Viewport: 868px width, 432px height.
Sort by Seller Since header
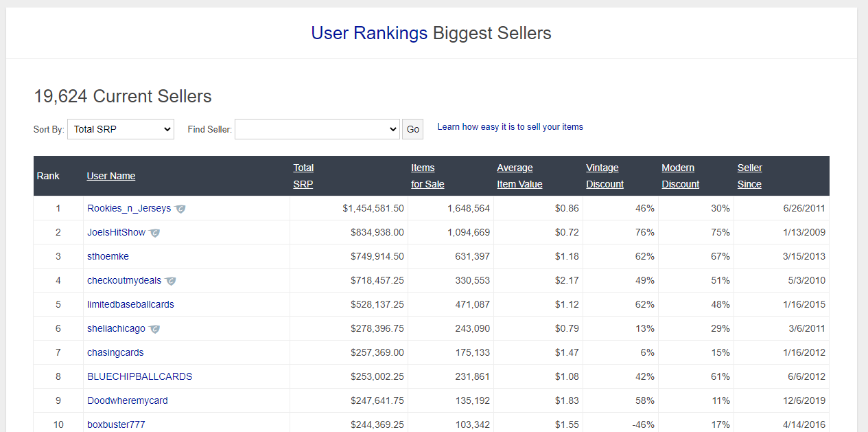pyautogui.click(x=749, y=176)
